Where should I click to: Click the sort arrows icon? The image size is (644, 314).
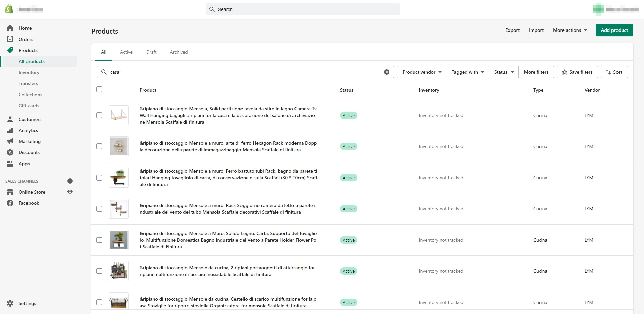pyautogui.click(x=608, y=72)
